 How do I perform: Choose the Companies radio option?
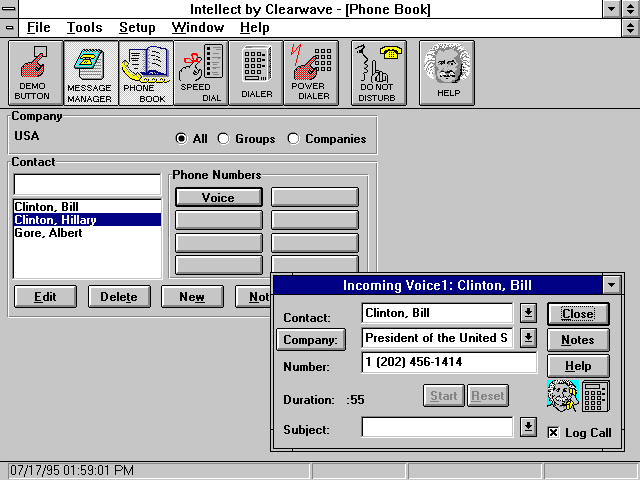point(294,139)
